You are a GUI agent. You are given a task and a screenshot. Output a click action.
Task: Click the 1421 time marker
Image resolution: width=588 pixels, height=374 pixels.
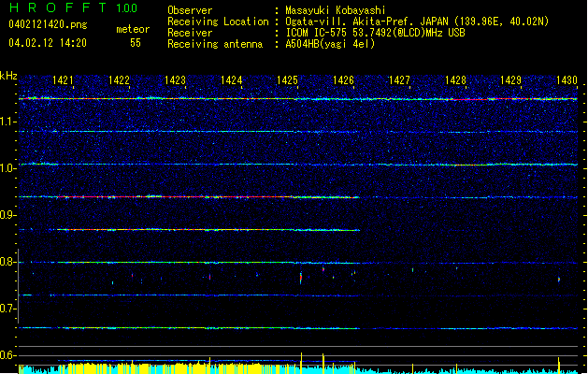64,81
